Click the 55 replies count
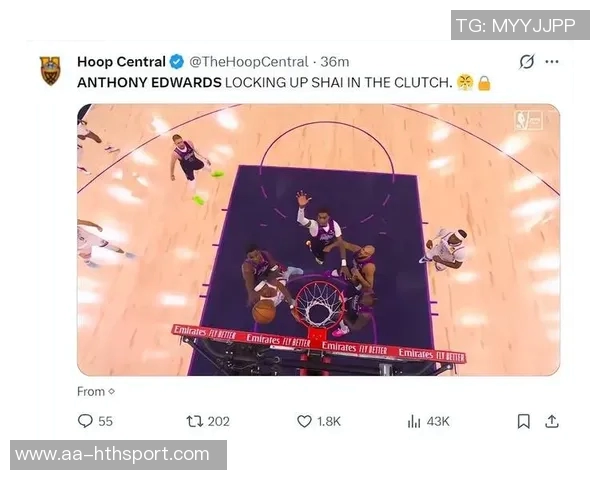 pos(106,421)
